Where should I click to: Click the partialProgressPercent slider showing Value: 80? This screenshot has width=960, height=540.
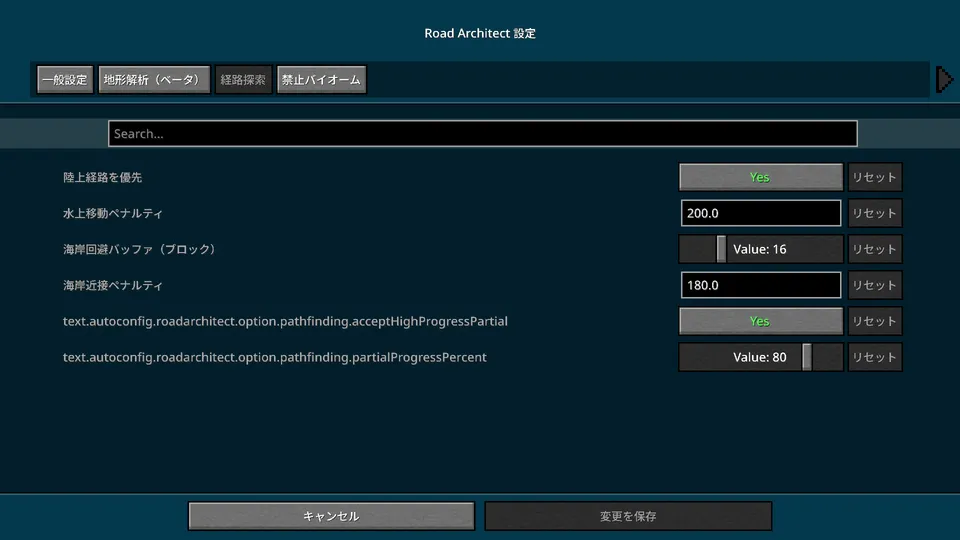(x=760, y=357)
